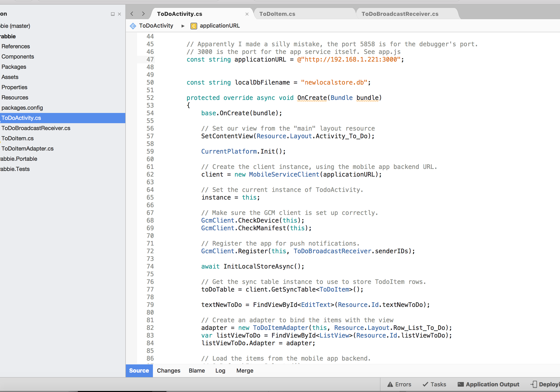The width and height of the screenshot is (560, 392).
Task: Select packages.config in the solution tree
Action: (22, 108)
